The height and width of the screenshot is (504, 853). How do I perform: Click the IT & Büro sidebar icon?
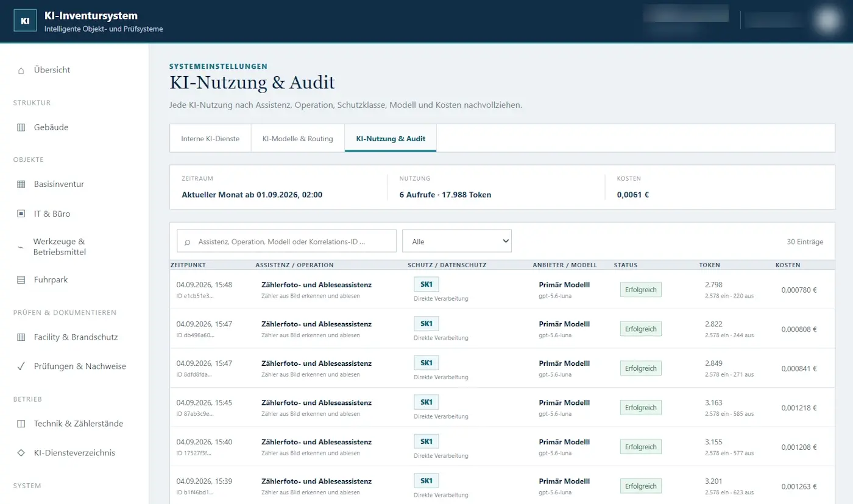click(x=21, y=214)
